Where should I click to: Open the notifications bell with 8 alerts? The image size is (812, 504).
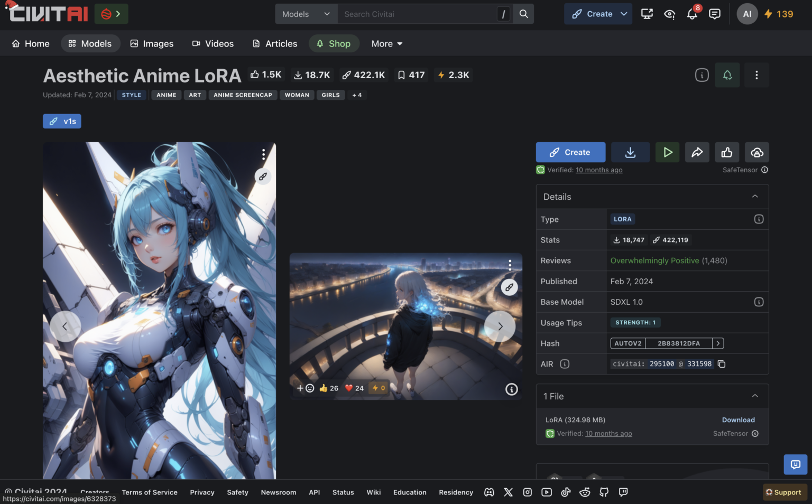(691, 14)
